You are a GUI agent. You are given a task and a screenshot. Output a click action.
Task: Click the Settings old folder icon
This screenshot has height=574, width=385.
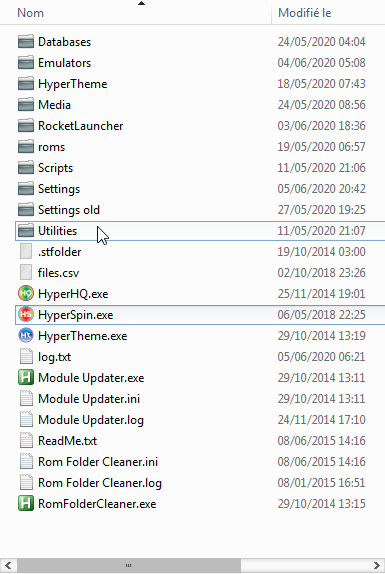(26, 210)
